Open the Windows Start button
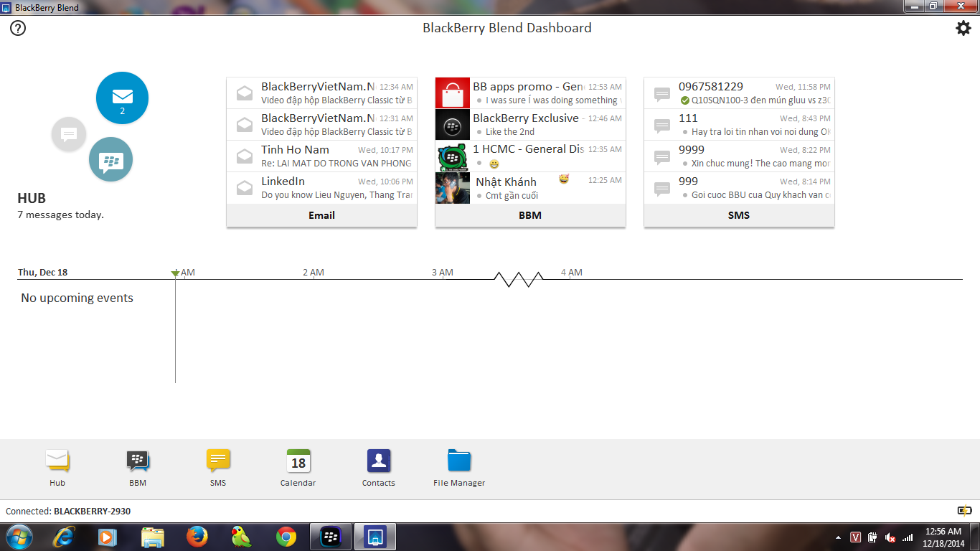 [x=18, y=537]
